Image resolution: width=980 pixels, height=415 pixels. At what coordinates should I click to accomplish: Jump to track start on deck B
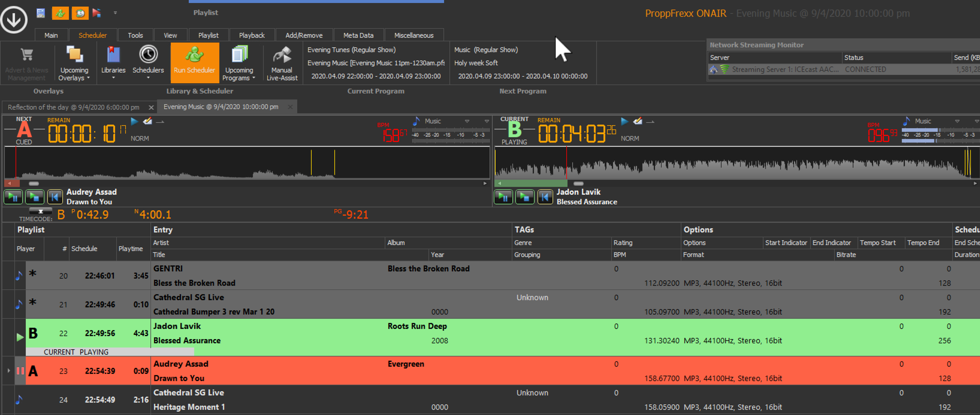click(x=545, y=197)
